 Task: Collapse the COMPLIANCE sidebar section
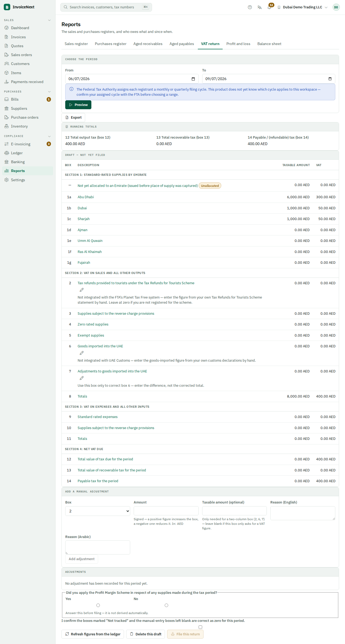[x=49, y=136]
